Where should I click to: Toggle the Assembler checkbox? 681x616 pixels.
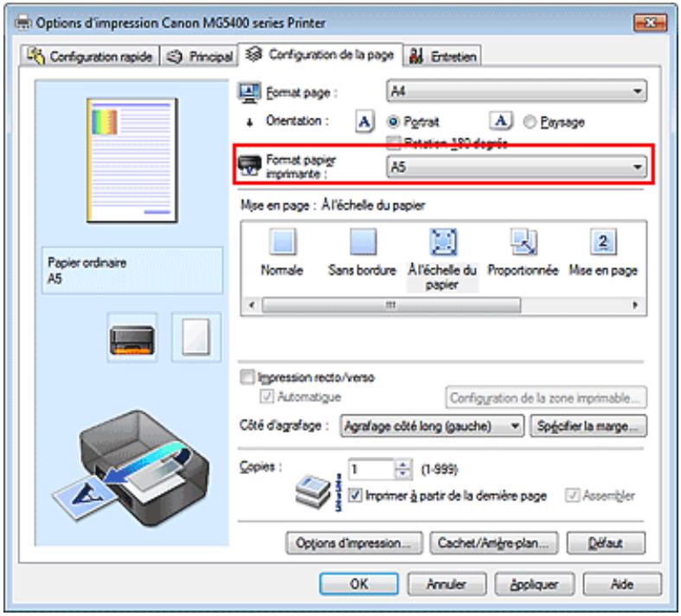[x=572, y=495]
